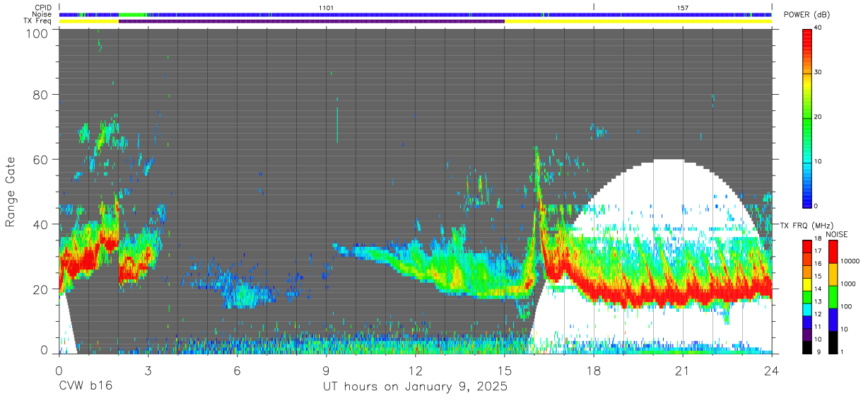Click the 18 hour tick label

[594, 371]
